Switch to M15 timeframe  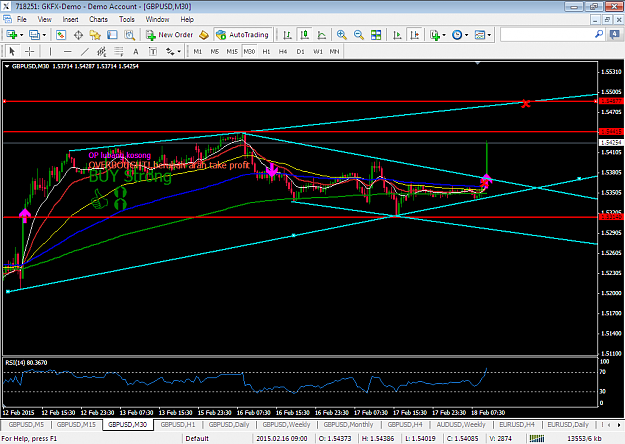[x=232, y=51]
